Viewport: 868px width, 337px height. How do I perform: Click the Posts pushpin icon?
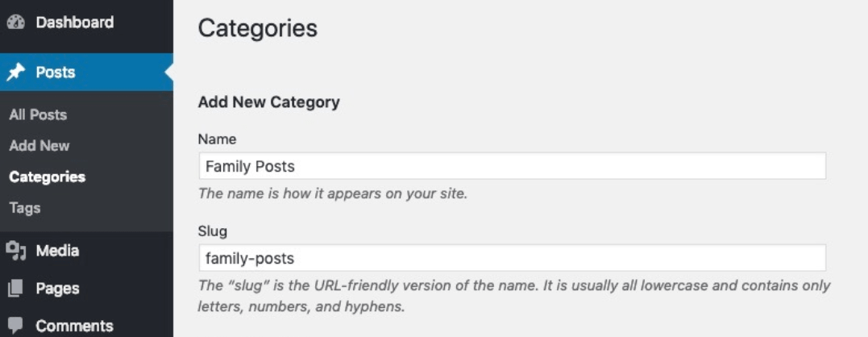(16, 72)
